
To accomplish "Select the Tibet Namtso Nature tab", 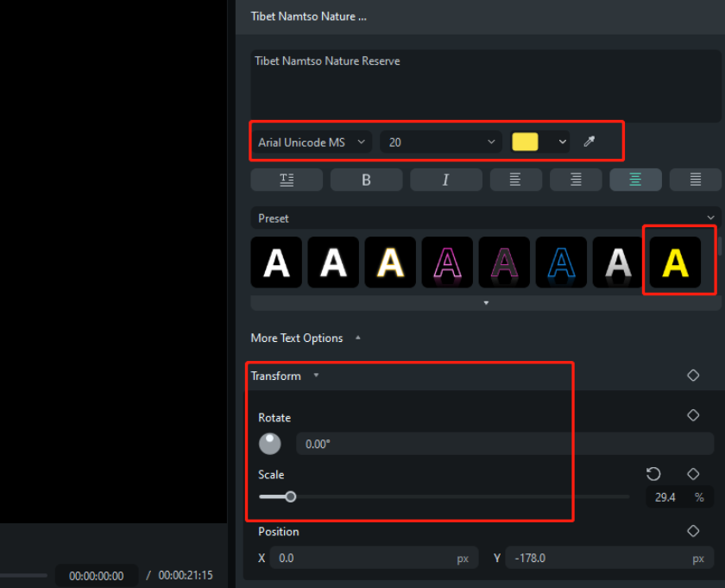I will (308, 16).
